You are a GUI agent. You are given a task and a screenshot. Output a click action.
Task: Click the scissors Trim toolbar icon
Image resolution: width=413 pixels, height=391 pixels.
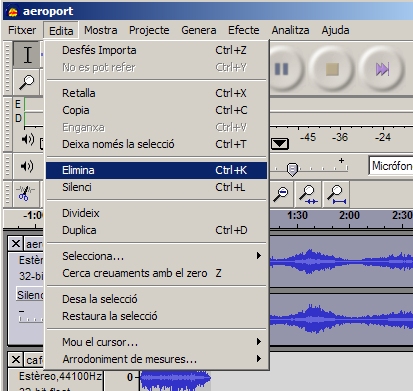point(25,194)
